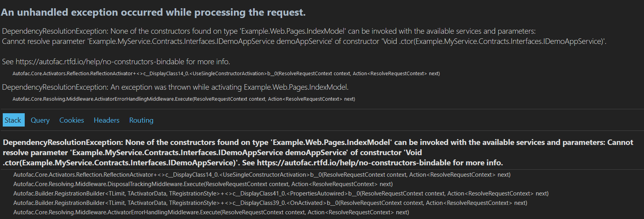Expand the DisposalTrackingMiddleware.Execute stack frame
Image resolution: width=644 pixels, height=219 pixels.
[x=203, y=184]
